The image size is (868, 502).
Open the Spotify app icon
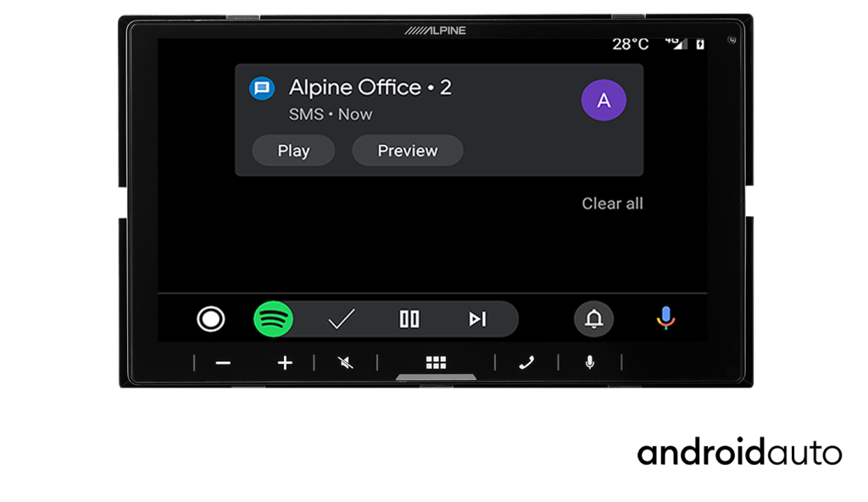[x=273, y=319]
